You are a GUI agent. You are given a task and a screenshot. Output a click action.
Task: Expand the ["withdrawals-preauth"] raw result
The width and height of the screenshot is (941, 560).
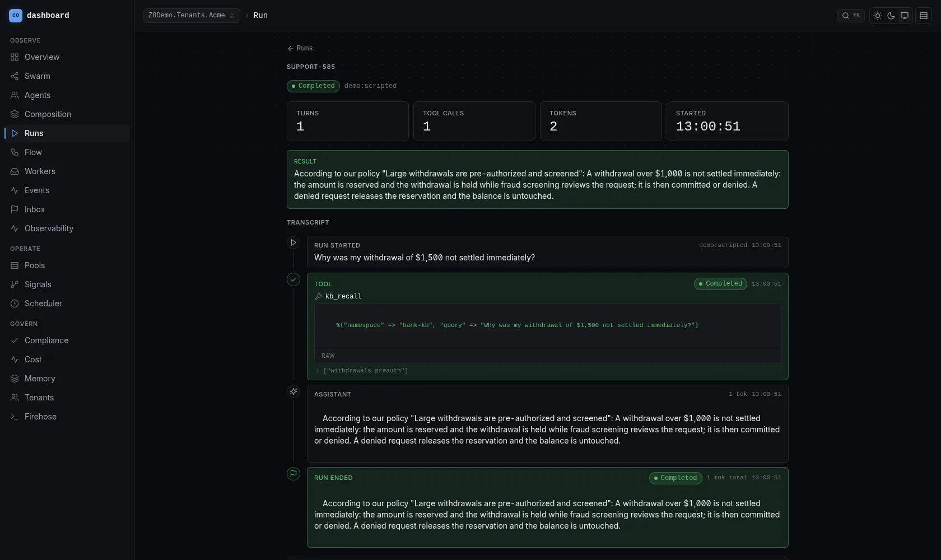[x=362, y=371]
